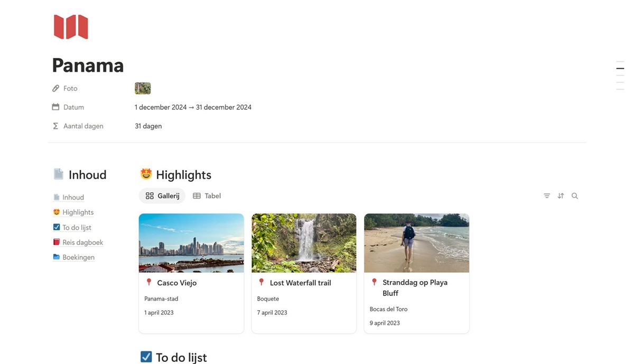Click the document icon beside Inhoud heading
Viewport: 634px width, 364px height.
coord(59,174)
